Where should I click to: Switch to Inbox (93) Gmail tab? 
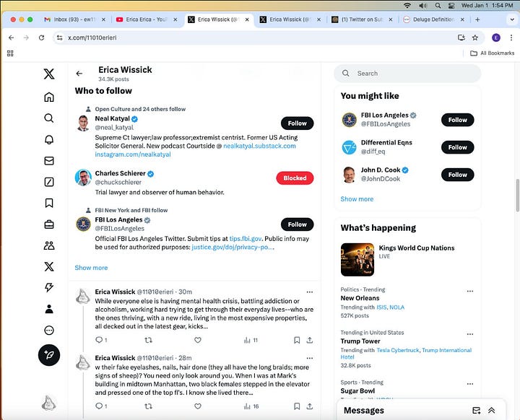74,19
